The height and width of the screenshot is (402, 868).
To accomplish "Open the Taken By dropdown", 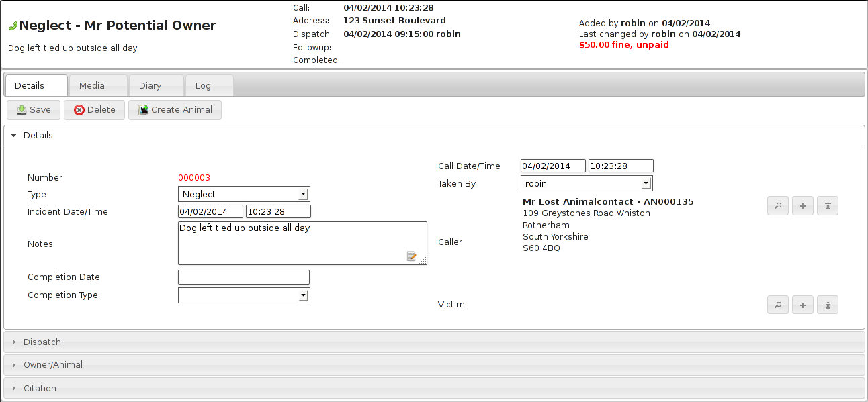I will click(586, 184).
